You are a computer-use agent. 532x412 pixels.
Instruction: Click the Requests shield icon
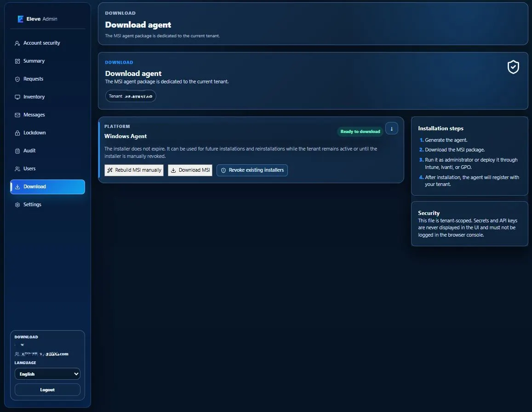coord(17,79)
